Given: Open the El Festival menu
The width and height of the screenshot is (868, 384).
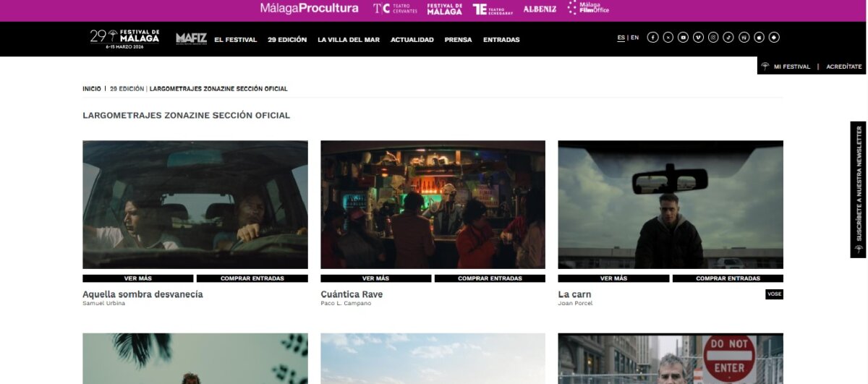Looking at the screenshot, I should (x=235, y=40).
